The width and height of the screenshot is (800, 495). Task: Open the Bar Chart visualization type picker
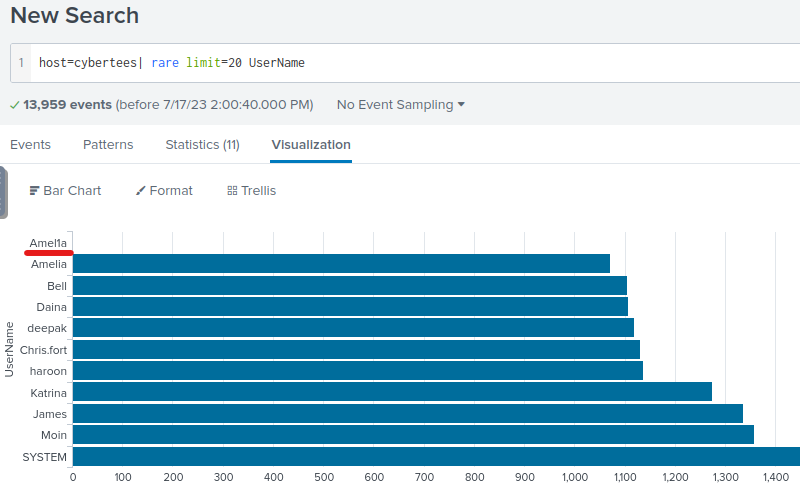[66, 190]
